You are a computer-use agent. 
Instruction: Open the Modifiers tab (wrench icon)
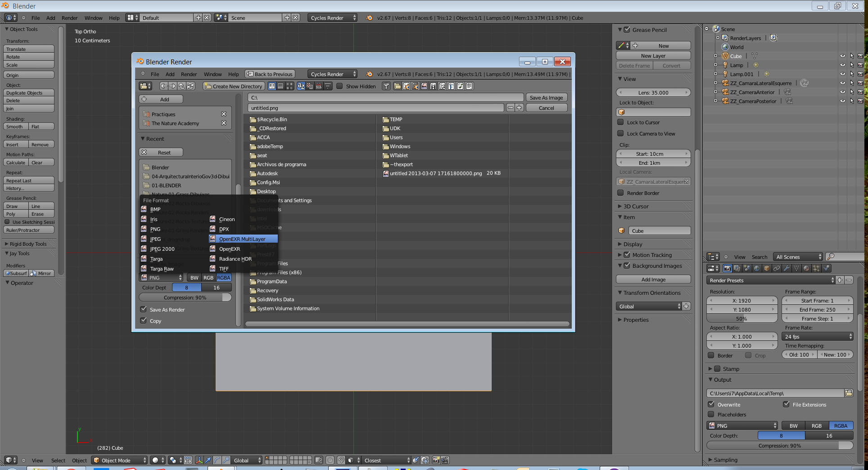(787, 268)
